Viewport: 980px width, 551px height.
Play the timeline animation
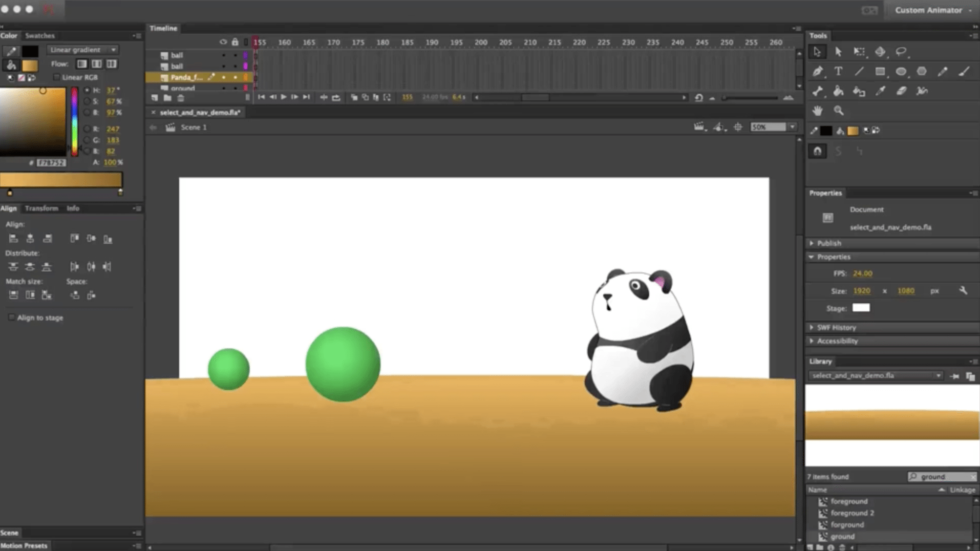click(283, 97)
